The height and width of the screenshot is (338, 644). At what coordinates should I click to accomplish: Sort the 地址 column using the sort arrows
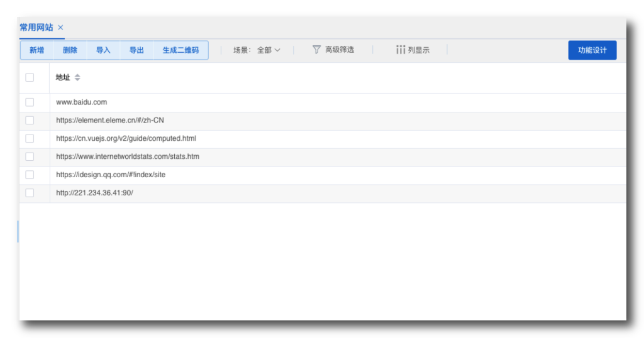click(77, 77)
